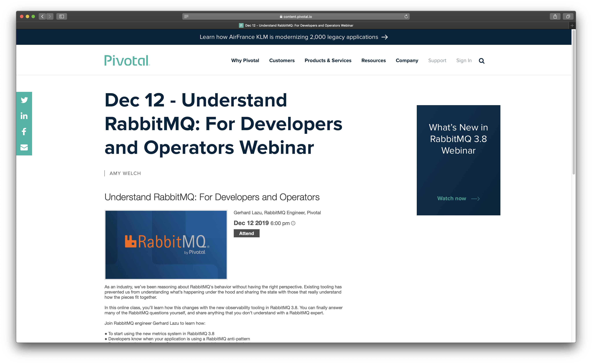
Task: Share page via LinkedIn icon
Action: pos(24,116)
